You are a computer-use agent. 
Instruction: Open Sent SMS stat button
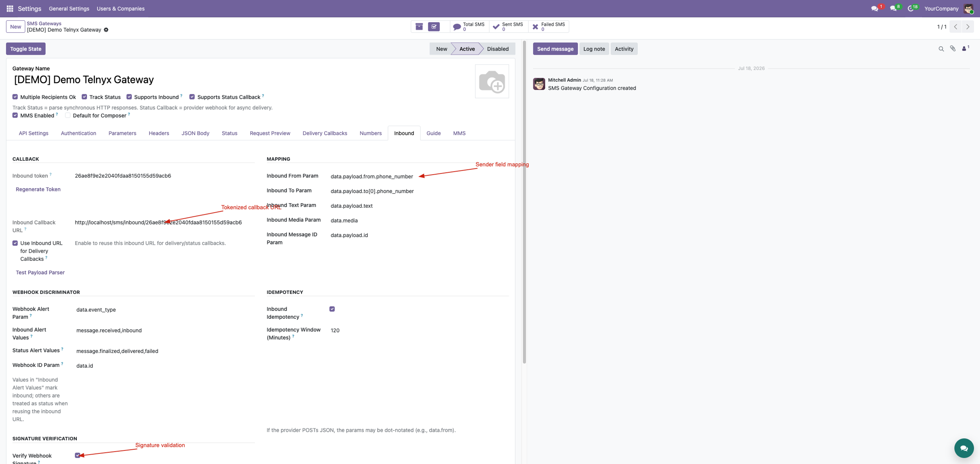point(508,27)
